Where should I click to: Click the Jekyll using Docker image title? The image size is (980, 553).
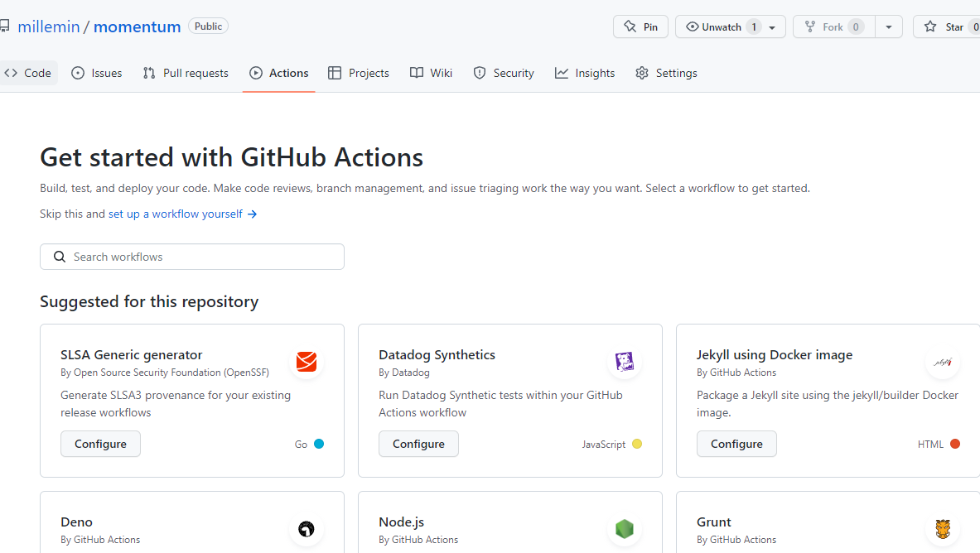[775, 355]
